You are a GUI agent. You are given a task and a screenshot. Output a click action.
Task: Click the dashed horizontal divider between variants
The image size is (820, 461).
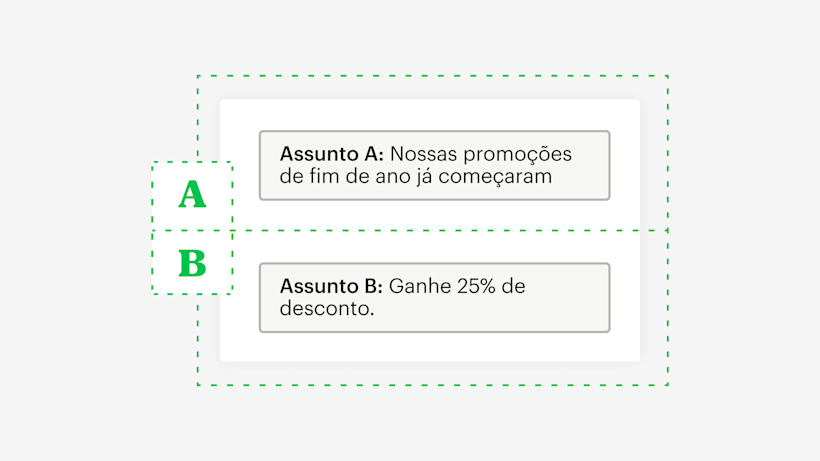450,231
